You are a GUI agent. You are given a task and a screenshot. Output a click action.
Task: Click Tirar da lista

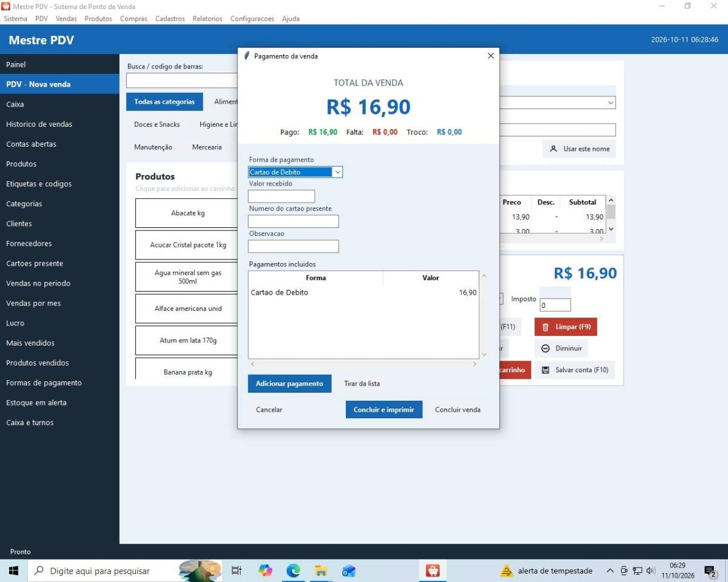[362, 384]
